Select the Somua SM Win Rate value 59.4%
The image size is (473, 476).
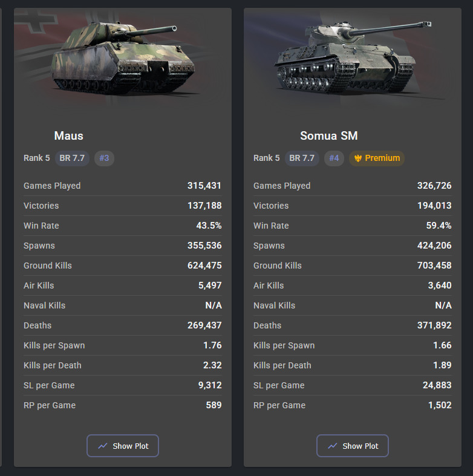click(x=439, y=226)
